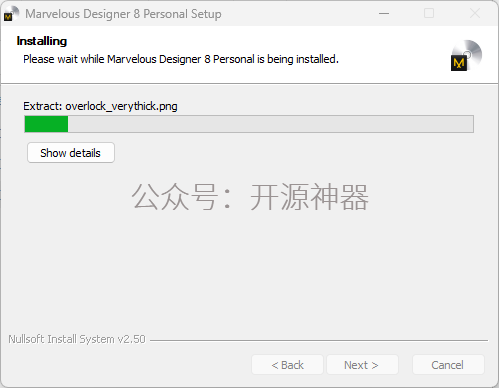Click the Marvelous Designer title bar icon
Screen dimensions: 499x388
pyautogui.click(x=11, y=14)
